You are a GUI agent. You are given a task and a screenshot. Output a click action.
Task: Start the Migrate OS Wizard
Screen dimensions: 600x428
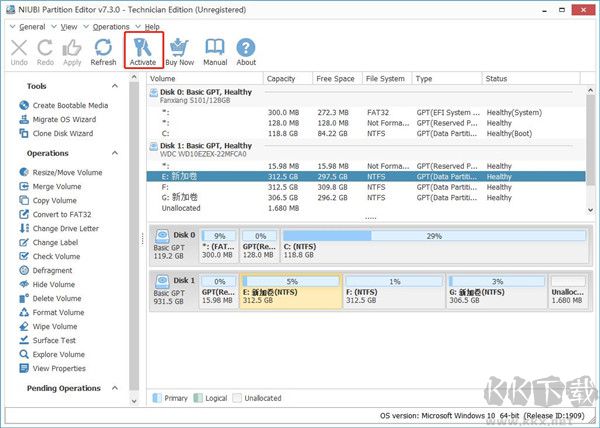(57, 119)
